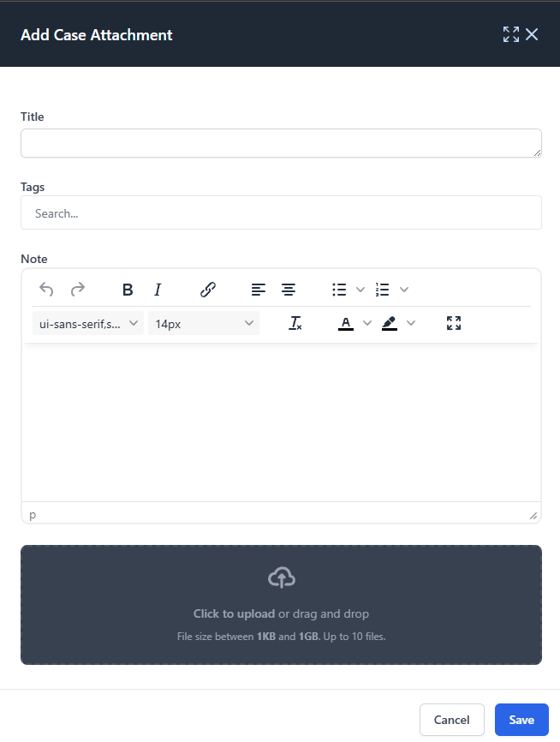Viewport: 560px width, 742px height.
Task: Click the Save button
Action: (521, 720)
